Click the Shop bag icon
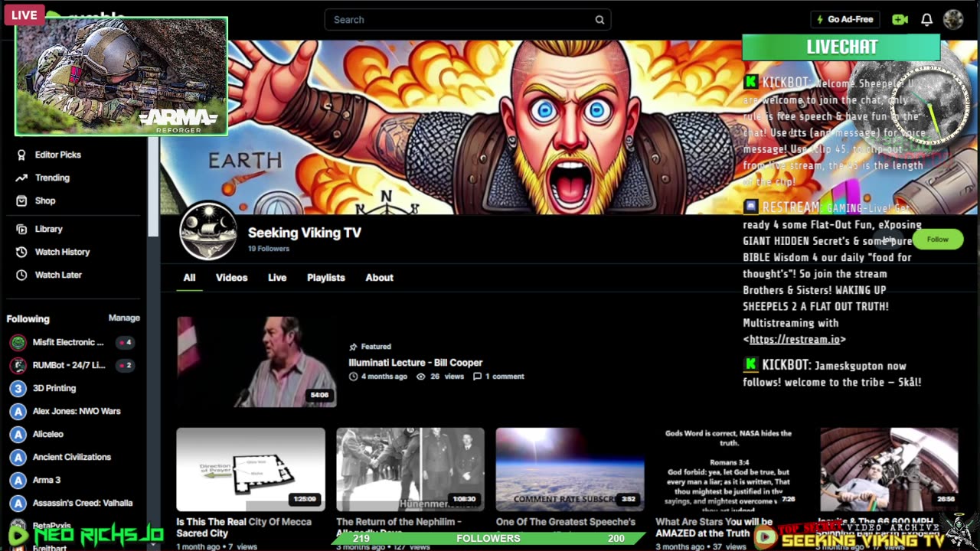980x551 pixels. click(x=21, y=201)
